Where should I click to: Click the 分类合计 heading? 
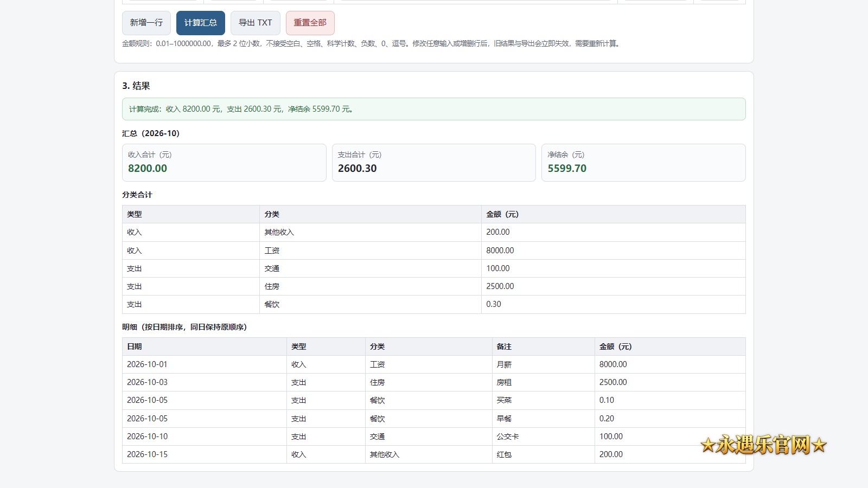[x=137, y=195]
